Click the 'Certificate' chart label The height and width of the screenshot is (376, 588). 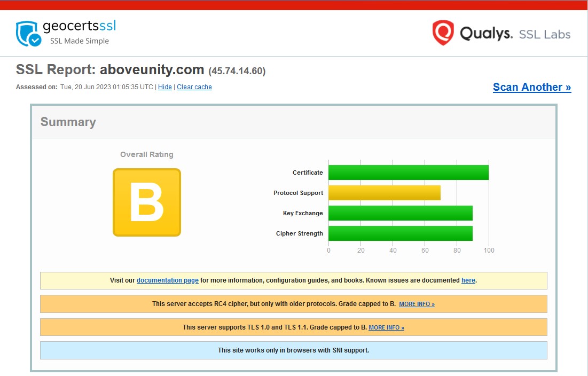tap(308, 173)
